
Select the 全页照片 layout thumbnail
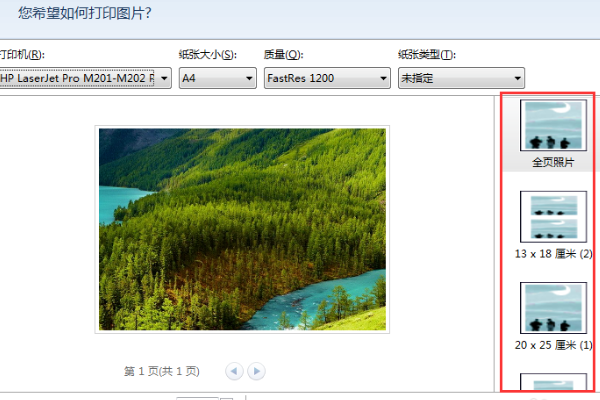click(553, 134)
